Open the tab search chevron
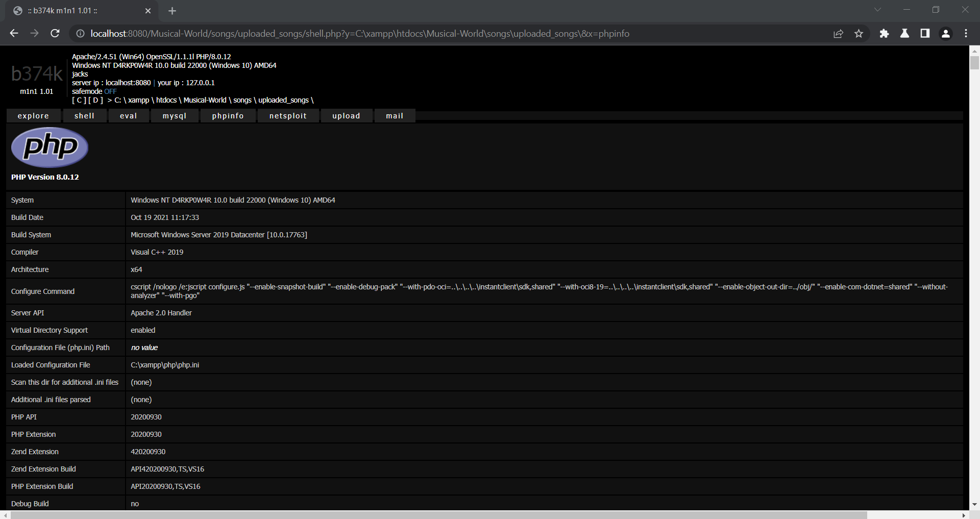 (877, 10)
